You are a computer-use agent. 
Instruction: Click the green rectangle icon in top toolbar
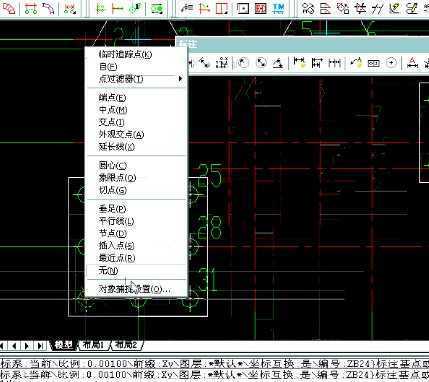point(157,8)
